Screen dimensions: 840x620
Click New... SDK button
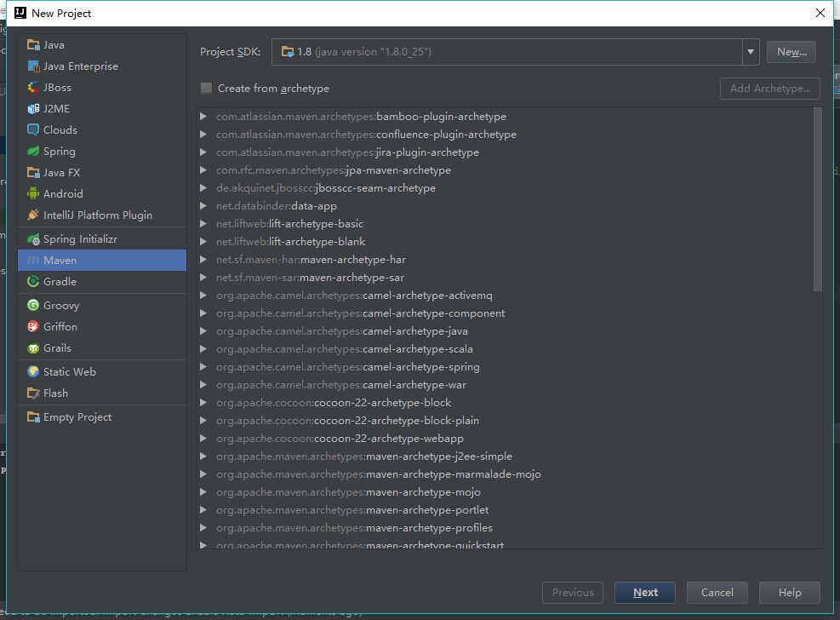[791, 52]
